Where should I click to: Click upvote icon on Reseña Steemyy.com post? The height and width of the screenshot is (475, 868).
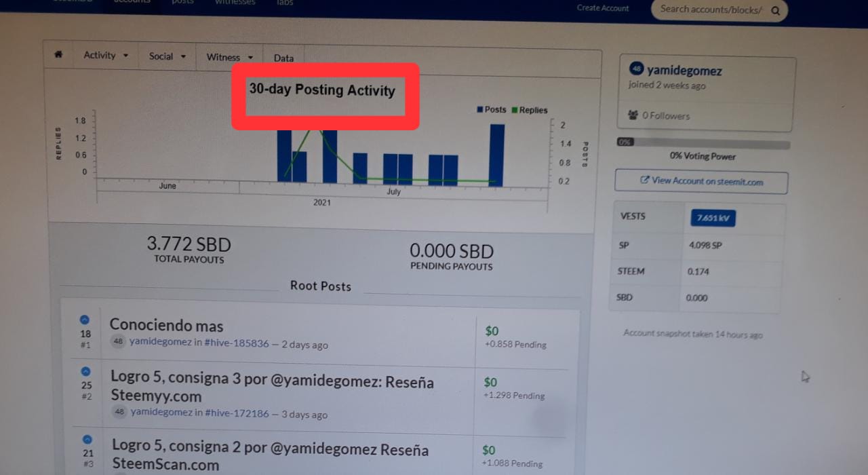coord(85,371)
